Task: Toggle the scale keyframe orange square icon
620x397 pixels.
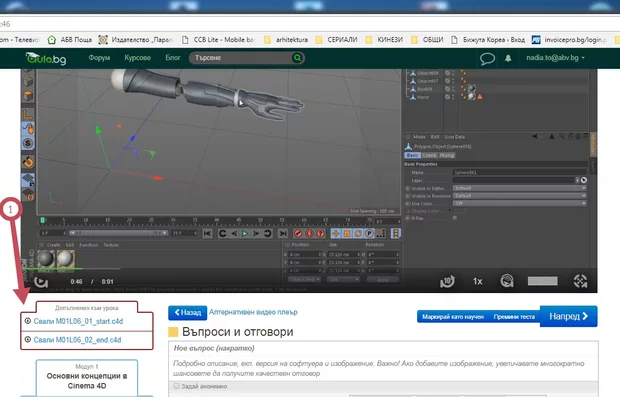Action: pos(347,234)
